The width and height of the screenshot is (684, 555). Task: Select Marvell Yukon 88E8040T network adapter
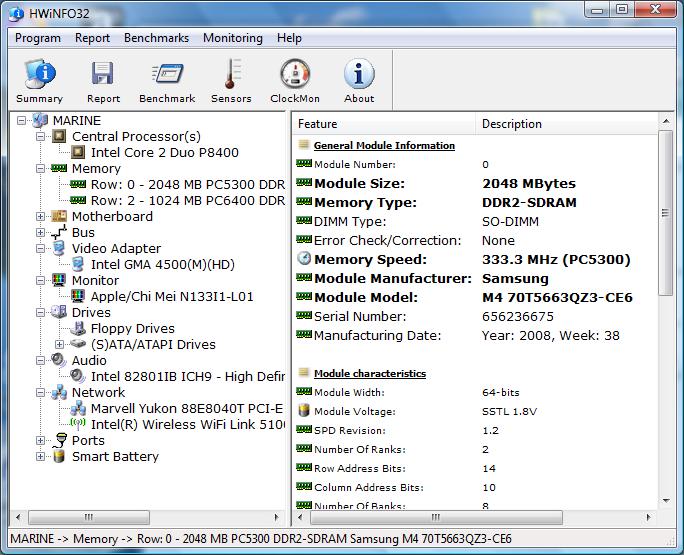[x=187, y=408]
